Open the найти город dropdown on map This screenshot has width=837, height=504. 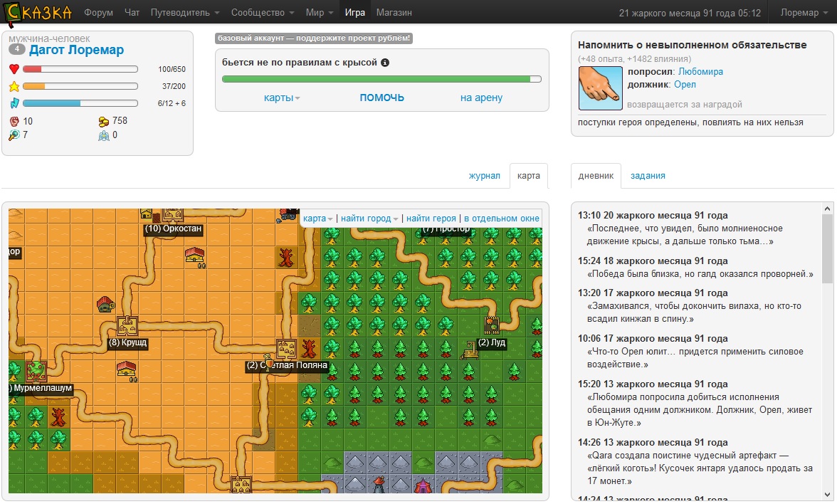pyautogui.click(x=369, y=219)
